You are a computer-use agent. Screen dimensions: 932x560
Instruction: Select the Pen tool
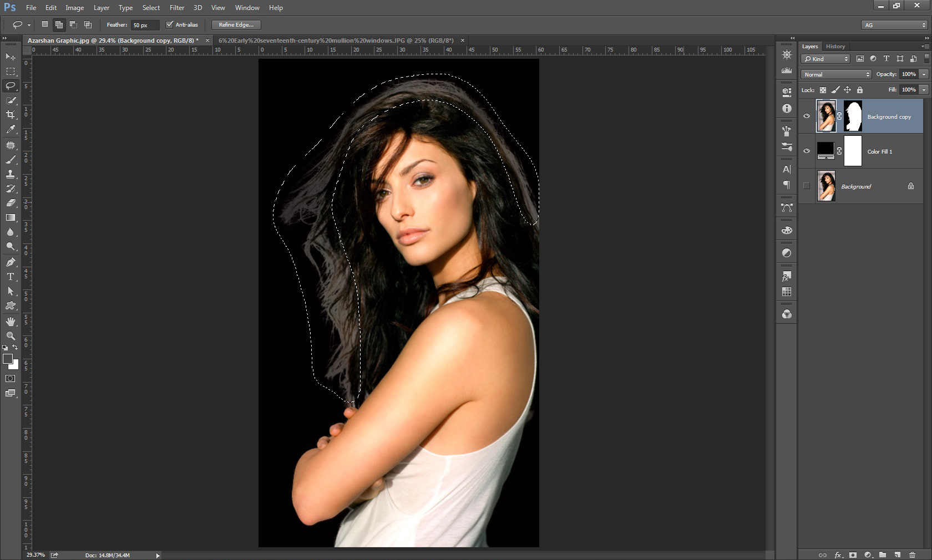point(11,262)
